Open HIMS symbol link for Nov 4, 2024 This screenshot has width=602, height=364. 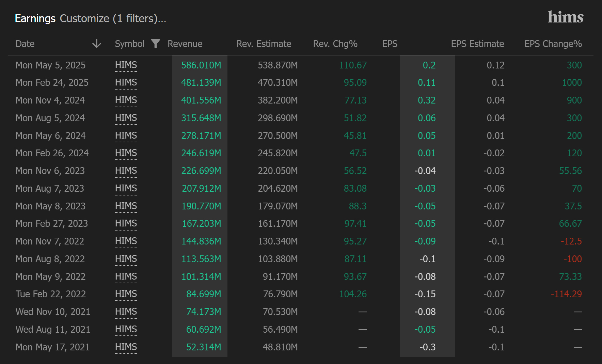[126, 100]
